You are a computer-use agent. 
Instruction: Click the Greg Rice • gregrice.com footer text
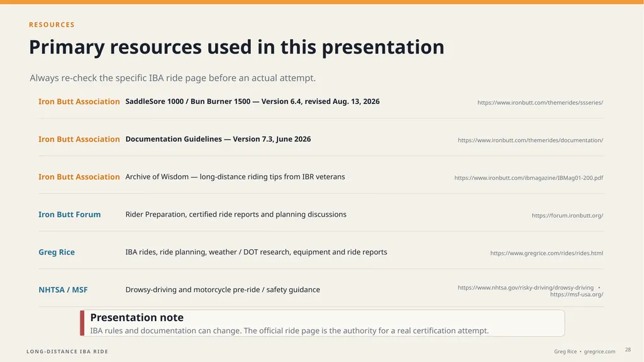tap(584, 352)
